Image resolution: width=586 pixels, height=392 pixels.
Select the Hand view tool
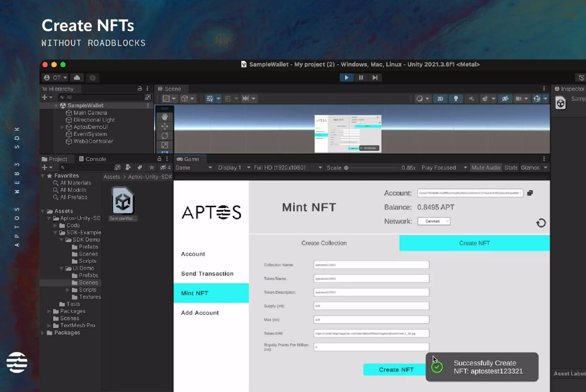click(x=165, y=117)
